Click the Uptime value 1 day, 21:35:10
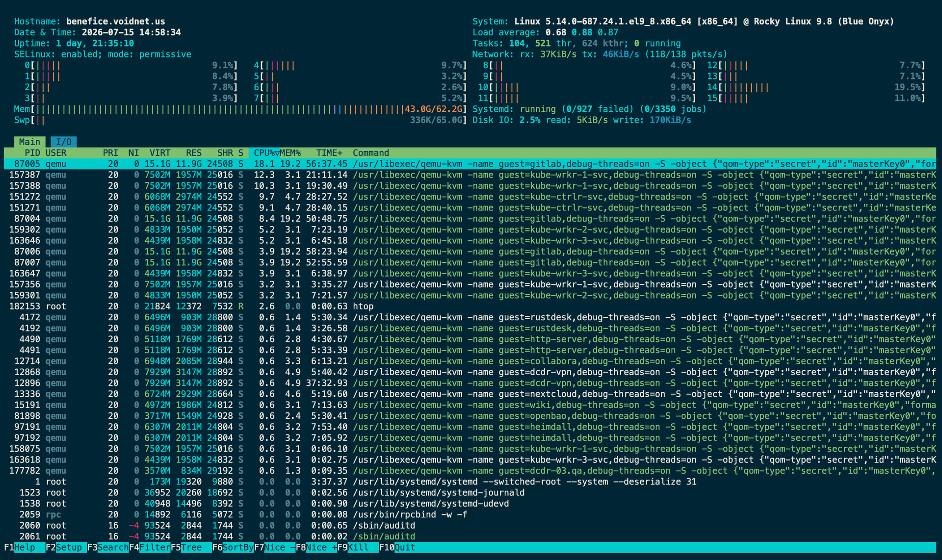Viewport: 942px width, 560px height. pyautogui.click(x=95, y=43)
